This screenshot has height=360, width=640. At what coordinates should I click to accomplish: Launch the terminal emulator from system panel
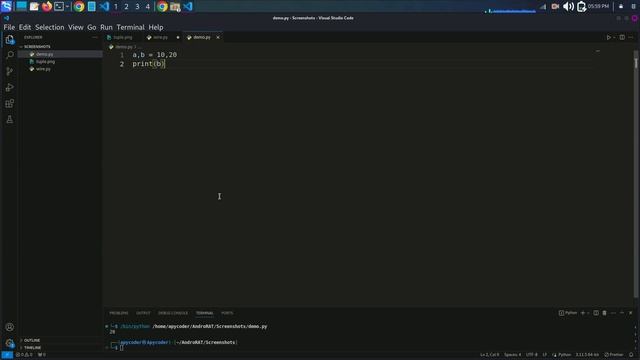point(59,6)
